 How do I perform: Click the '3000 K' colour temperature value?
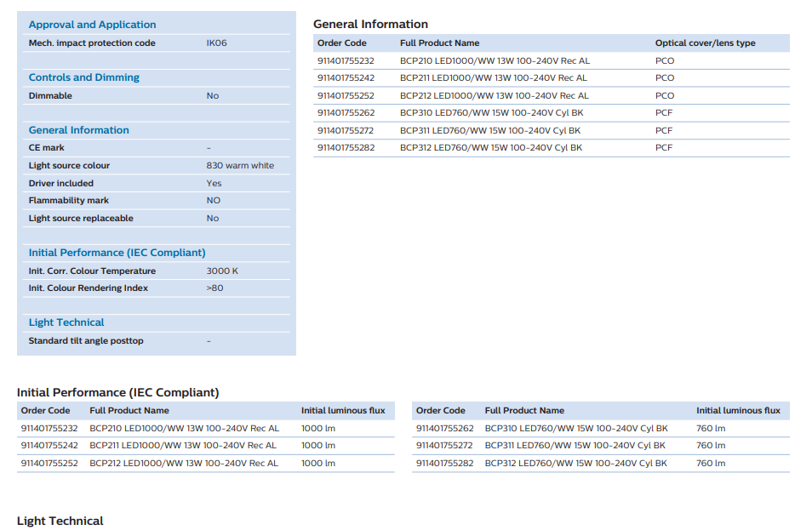tap(222, 271)
